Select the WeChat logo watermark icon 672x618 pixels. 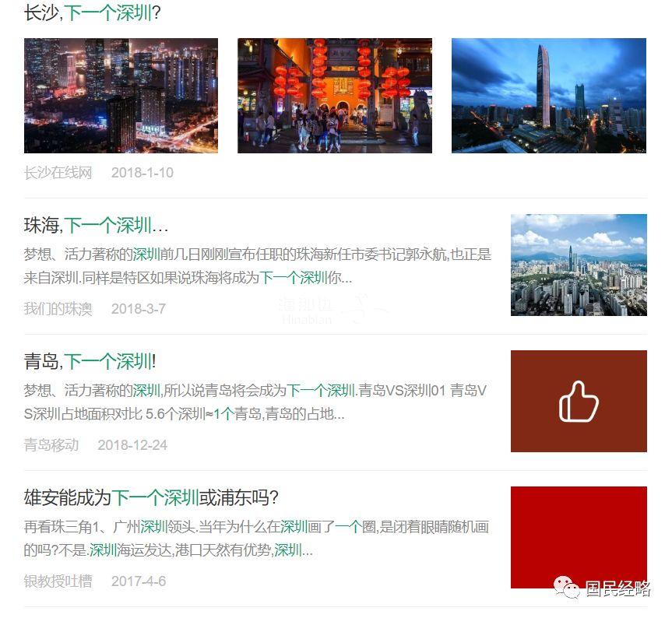[567, 587]
